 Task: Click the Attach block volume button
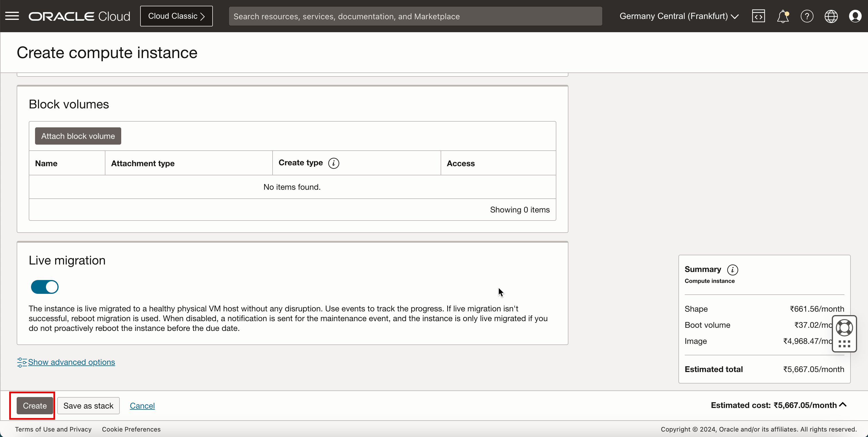click(78, 135)
